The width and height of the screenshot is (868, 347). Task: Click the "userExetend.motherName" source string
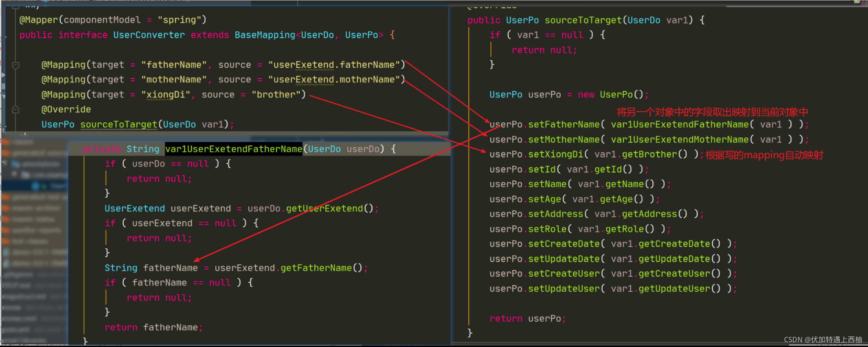(334, 80)
